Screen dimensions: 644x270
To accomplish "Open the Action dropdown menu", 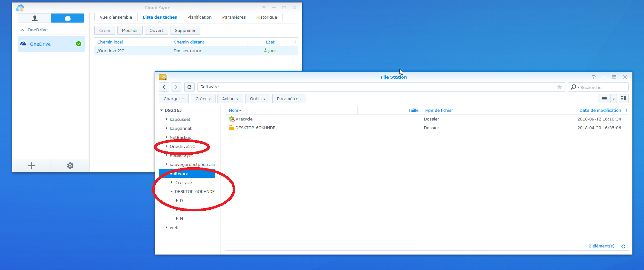I will click(x=230, y=99).
